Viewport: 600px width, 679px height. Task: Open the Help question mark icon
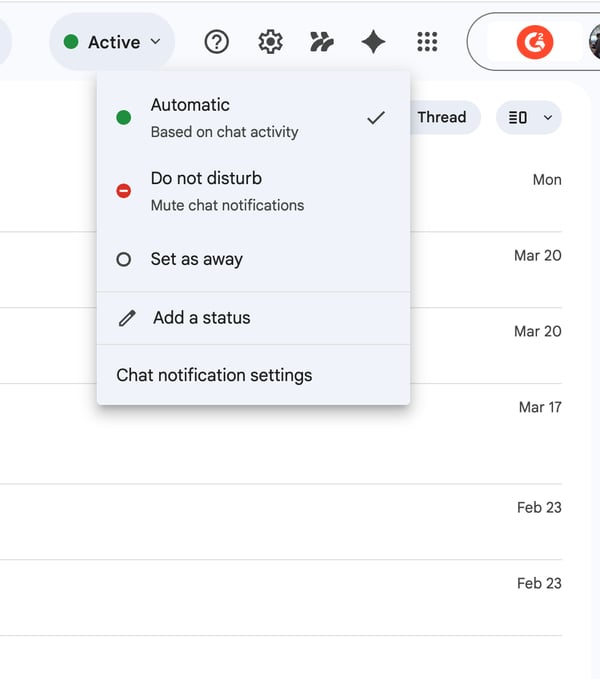coord(216,42)
